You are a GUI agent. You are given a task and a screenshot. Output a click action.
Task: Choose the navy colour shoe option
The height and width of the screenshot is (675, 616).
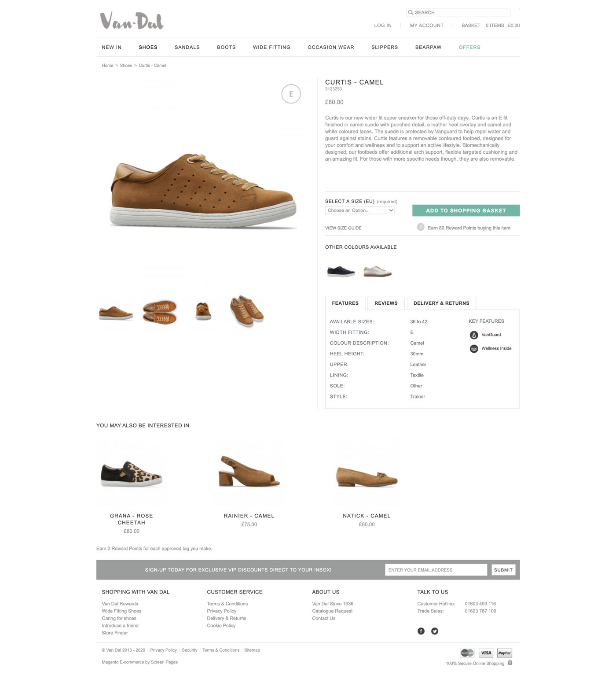point(341,271)
